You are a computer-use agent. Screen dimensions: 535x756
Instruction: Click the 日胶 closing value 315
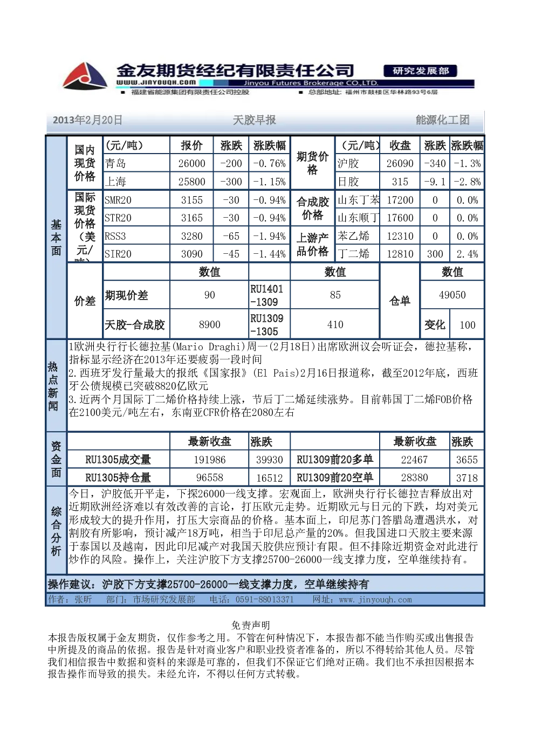point(400,182)
